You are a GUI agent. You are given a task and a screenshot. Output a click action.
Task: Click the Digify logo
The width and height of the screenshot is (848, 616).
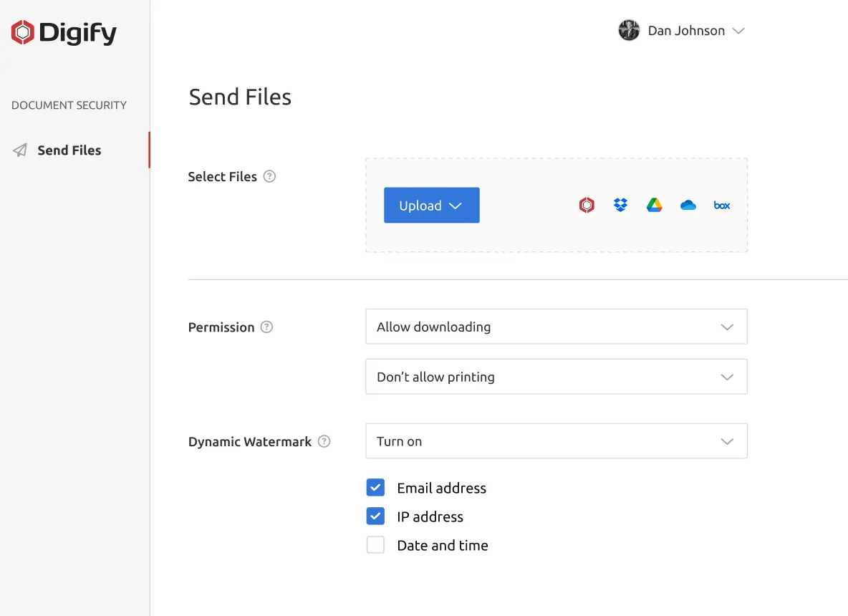tap(64, 32)
